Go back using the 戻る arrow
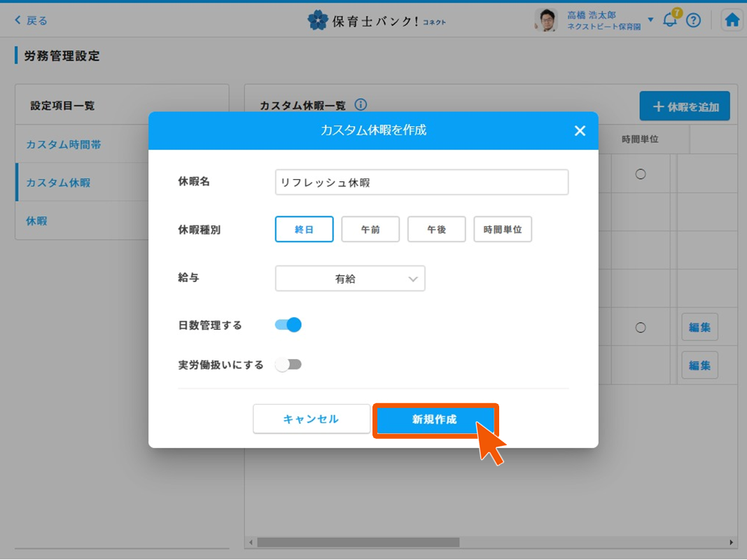747x560 pixels. pos(32,20)
